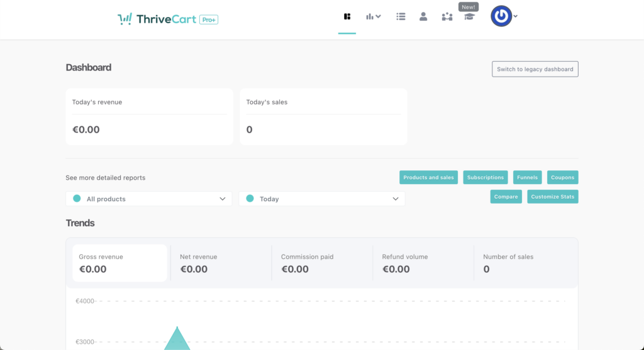The width and height of the screenshot is (644, 350).
Task: View the Number of sales trend
Action: 525,263
